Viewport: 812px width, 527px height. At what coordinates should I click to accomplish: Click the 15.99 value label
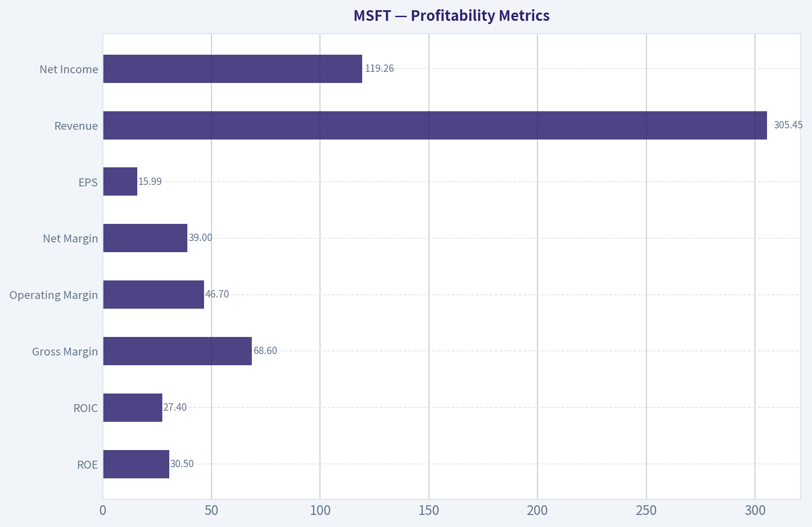click(x=150, y=182)
